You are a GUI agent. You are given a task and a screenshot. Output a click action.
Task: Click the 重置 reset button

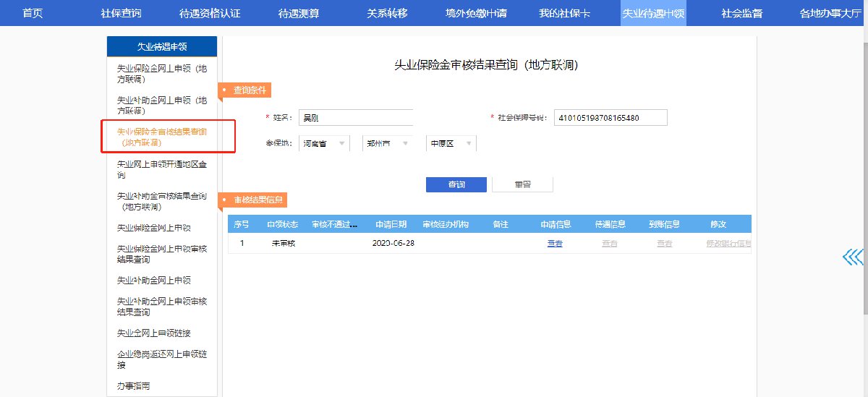pyautogui.click(x=522, y=184)
